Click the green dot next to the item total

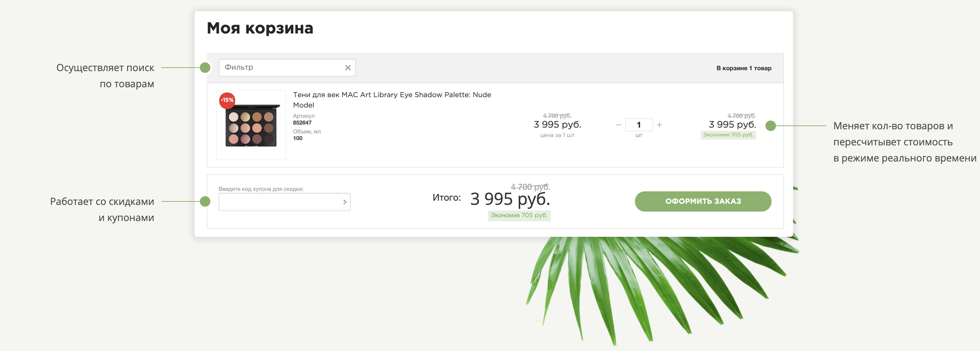(x=770, y=126)
